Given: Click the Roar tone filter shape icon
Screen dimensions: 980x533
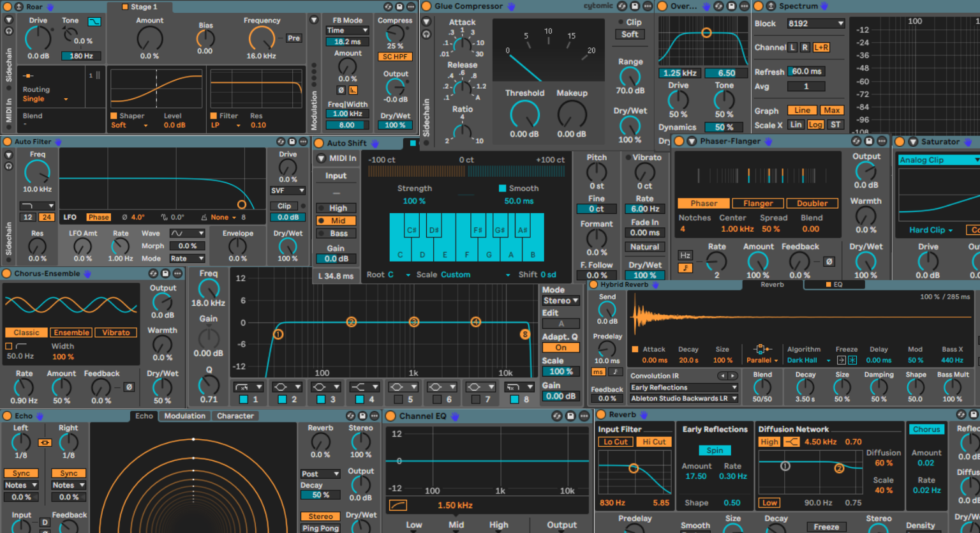Looking at the screenshot, I should point(94,21).
